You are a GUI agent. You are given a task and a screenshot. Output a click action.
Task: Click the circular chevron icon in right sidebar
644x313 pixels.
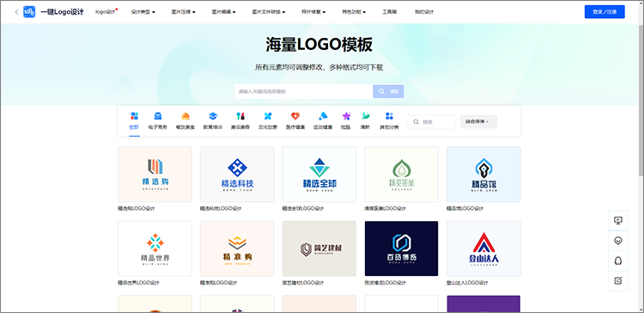click(618, 241)
